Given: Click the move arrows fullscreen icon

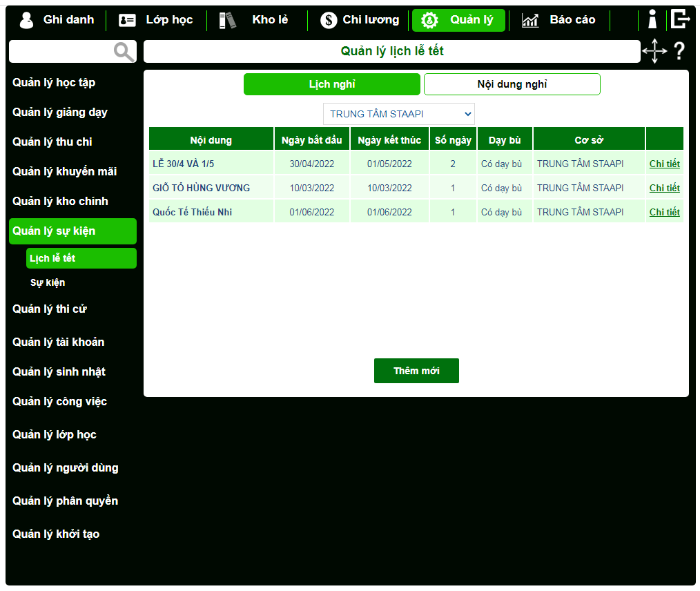Looking at the screenshot, I should point(654,52).
